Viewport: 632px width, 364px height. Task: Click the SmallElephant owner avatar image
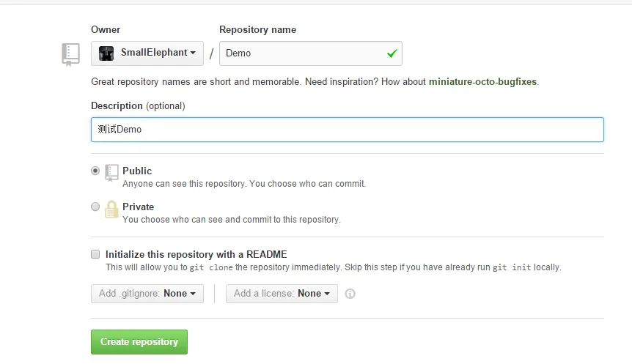tap(106, 53)
